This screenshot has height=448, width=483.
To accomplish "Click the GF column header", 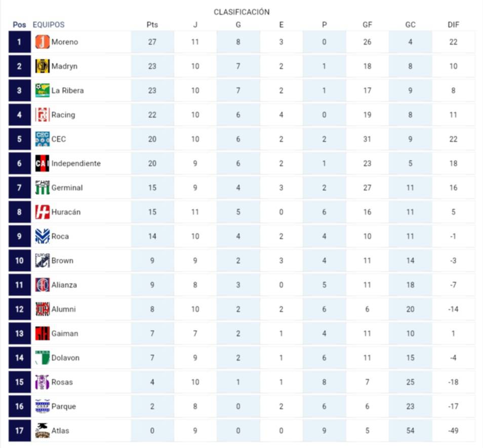I will (367, 24).
